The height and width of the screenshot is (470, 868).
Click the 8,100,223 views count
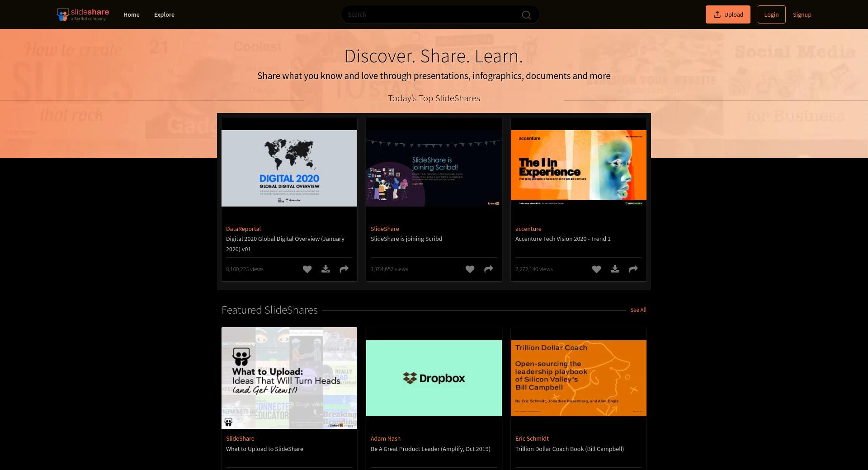coord(245,269)
